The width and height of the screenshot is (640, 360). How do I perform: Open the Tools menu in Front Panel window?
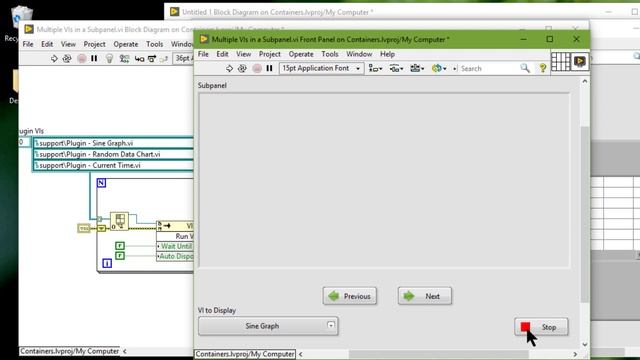click(330, 54)
